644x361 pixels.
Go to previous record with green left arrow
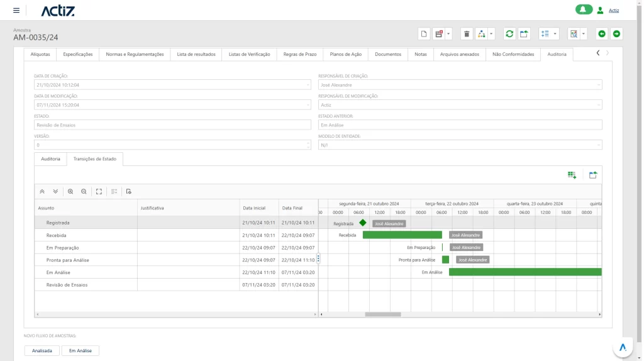(602, 34)
